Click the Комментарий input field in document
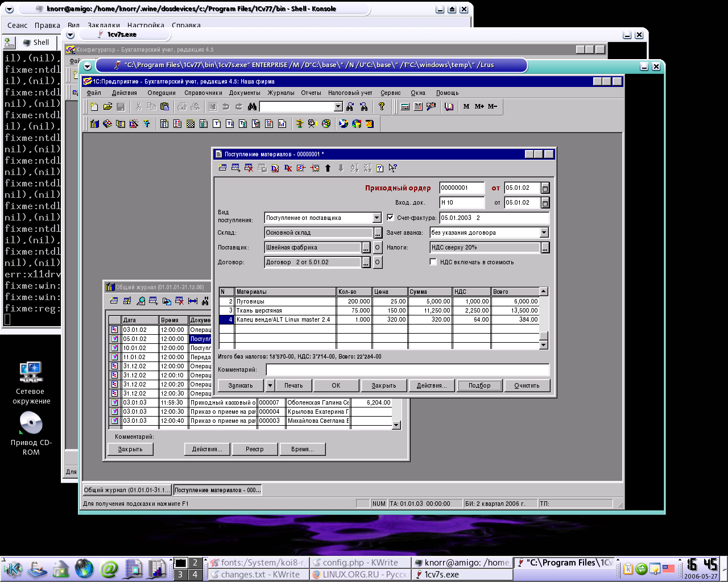 [407, 370]
